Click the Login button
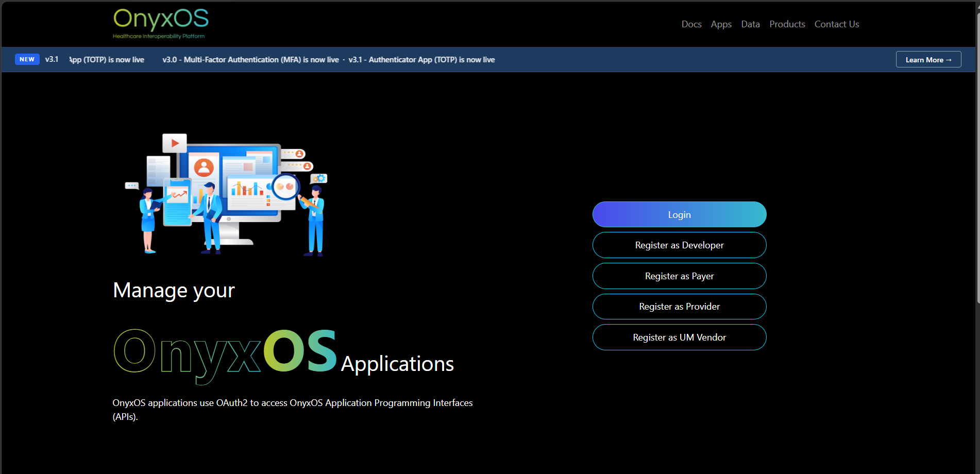Viewport: 980px width, 474px height. (679, 214)
